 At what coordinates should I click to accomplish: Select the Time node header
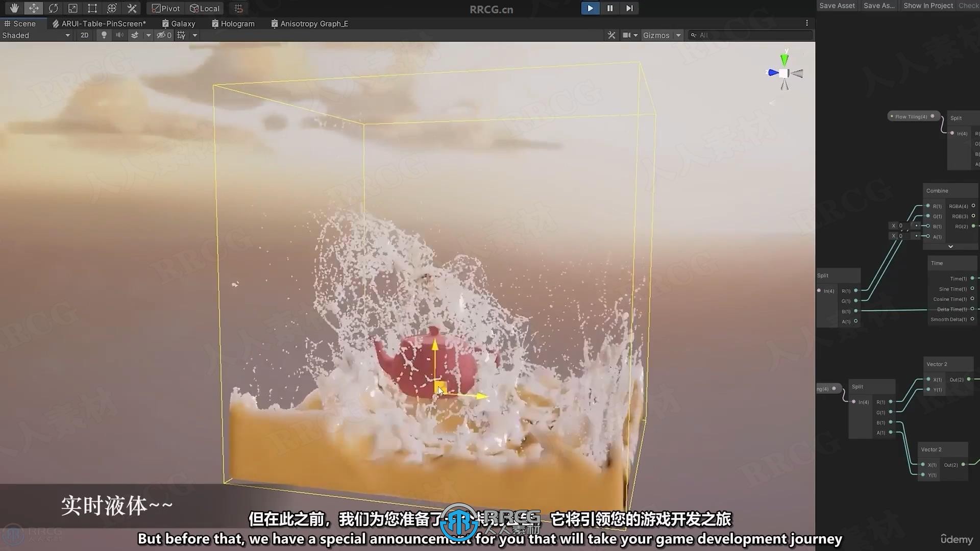point(952,263)
